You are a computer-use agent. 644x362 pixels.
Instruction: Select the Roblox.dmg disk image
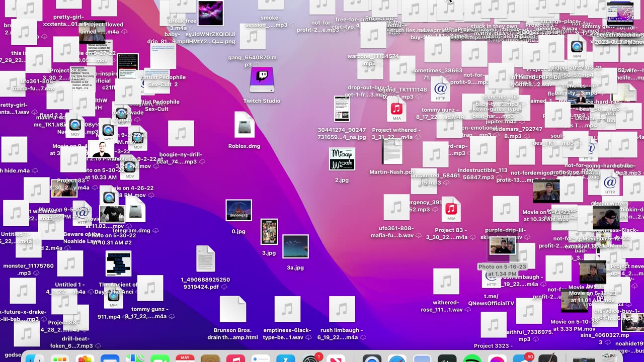click(x=245, y=125)
